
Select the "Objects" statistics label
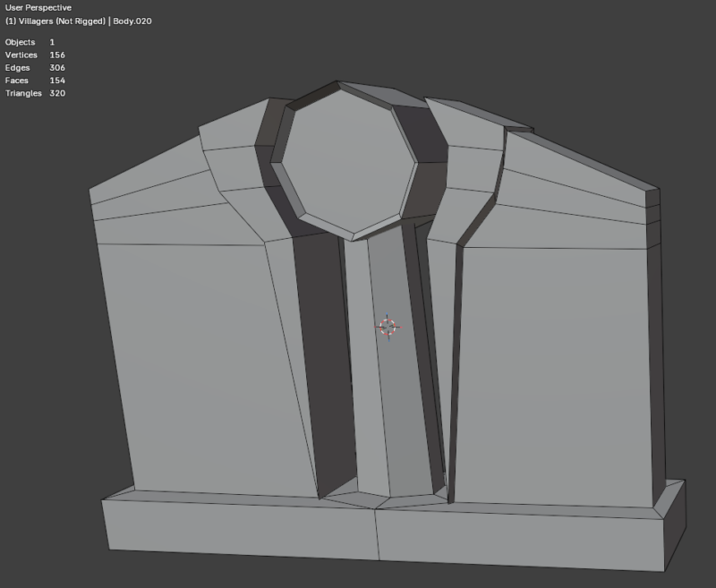20,42
